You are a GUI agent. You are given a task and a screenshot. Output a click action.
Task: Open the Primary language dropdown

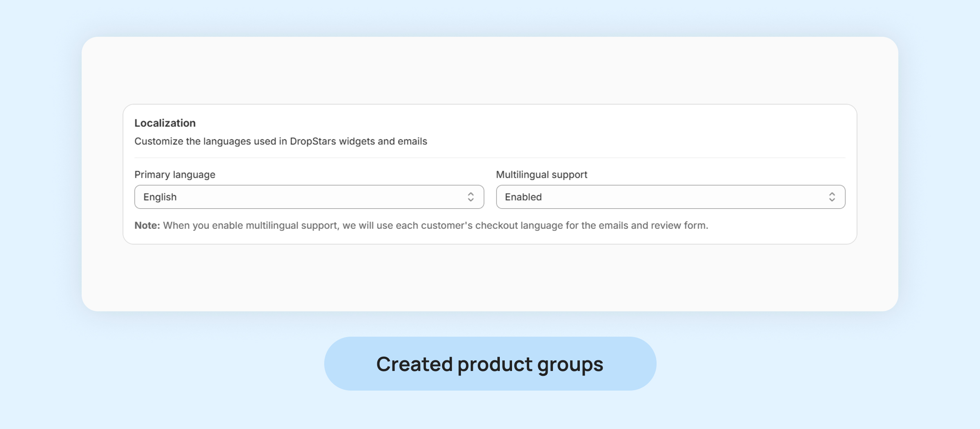click(309, 197)
